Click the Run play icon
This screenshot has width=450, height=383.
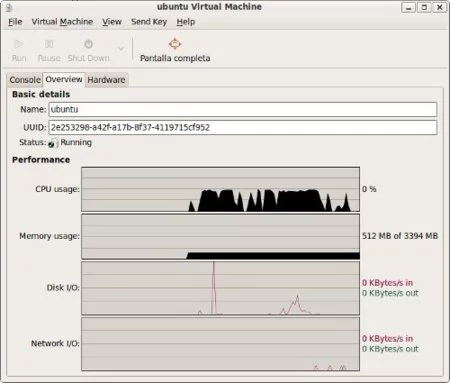[x=19, y=44]
